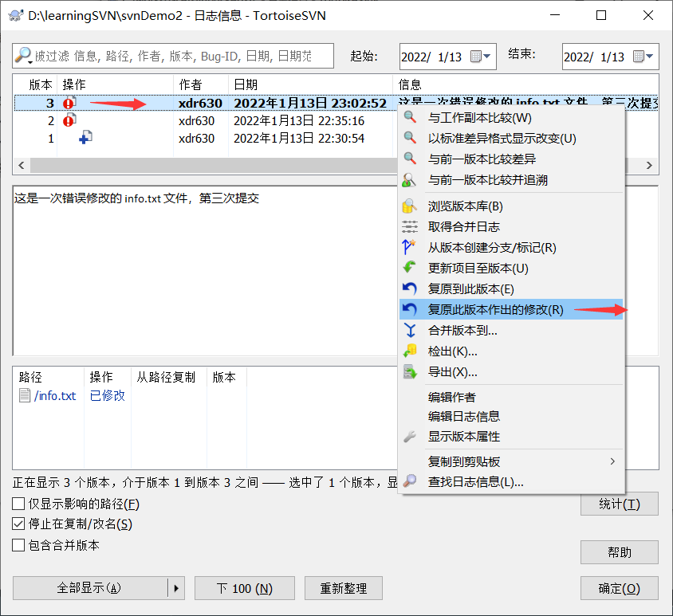Enable the 包含合并版本 checkbox

[x=18, y=545]
